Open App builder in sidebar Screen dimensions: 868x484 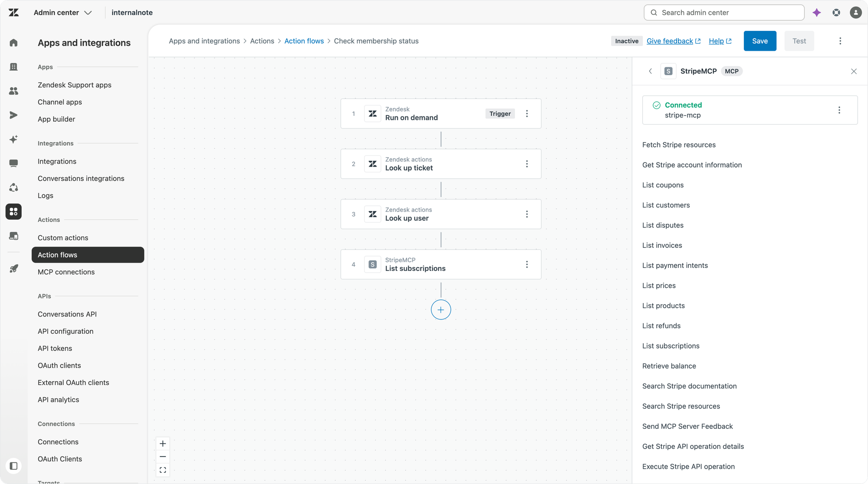click(56, 119)
